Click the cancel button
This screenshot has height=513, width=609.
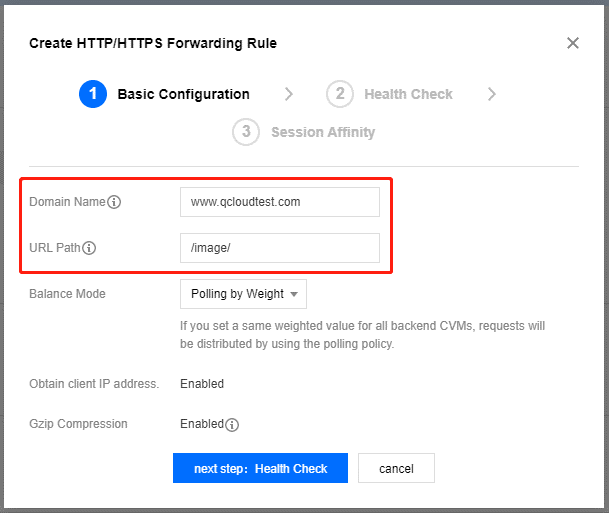pyautogui.click(x=396, y=468)
